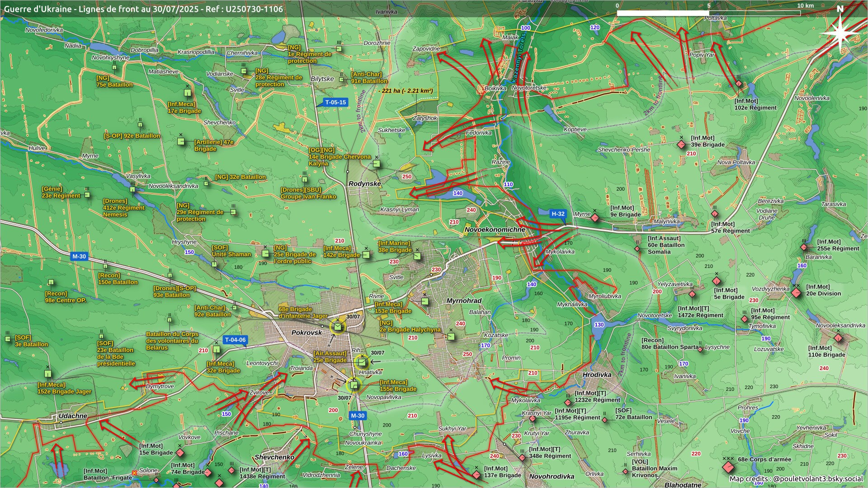Click the Udachne town label
The width and height of the screenshot is (868, 488).
coord(73,416)
